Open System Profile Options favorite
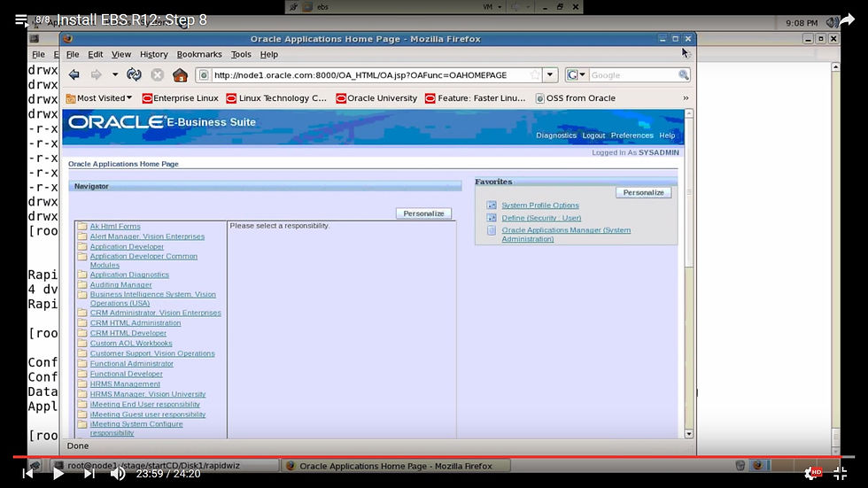The width and height of the screenshot is (868, 488). click(540, 205)
